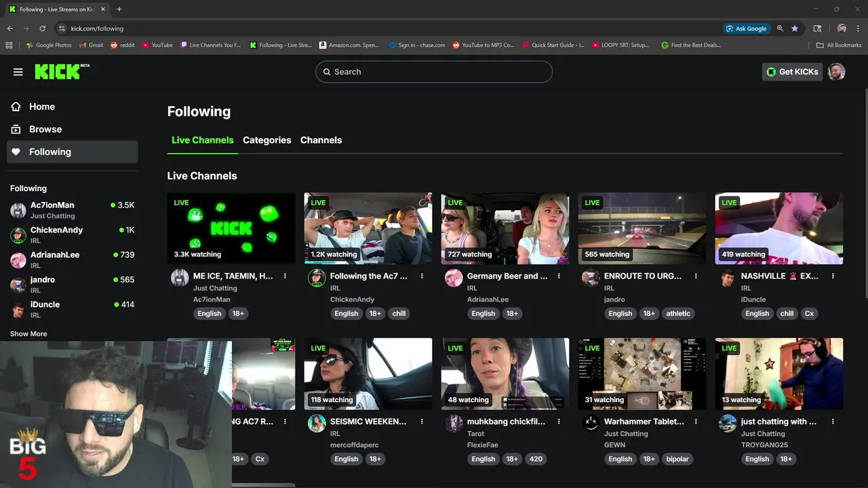
Task: Bookmark page with the star icon
Action: click(795, 28)
